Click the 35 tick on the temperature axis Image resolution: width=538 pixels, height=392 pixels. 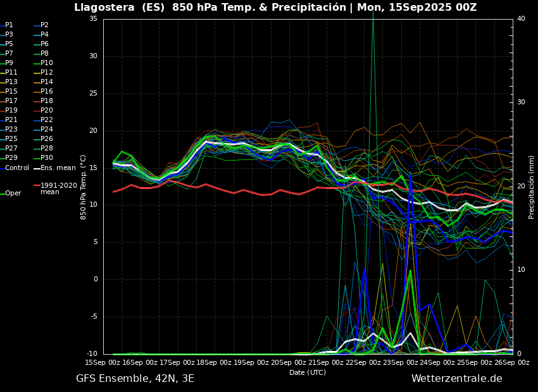(x=93, y=19)
